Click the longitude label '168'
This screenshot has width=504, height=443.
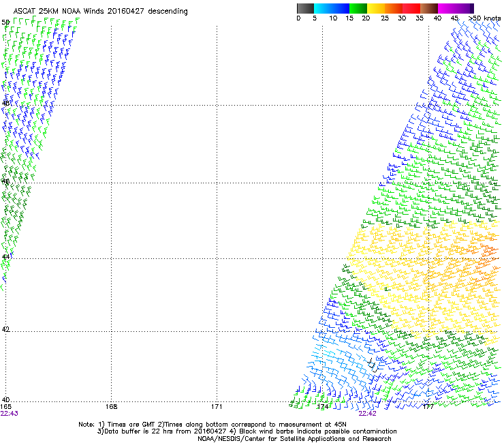pyautogui.click(x=111, y=407)
